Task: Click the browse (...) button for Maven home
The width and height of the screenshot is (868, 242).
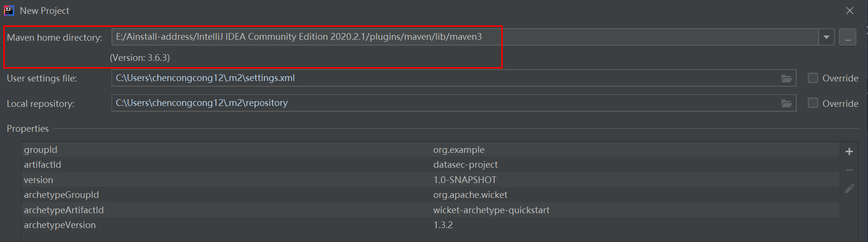Action: tap(847, 37)
